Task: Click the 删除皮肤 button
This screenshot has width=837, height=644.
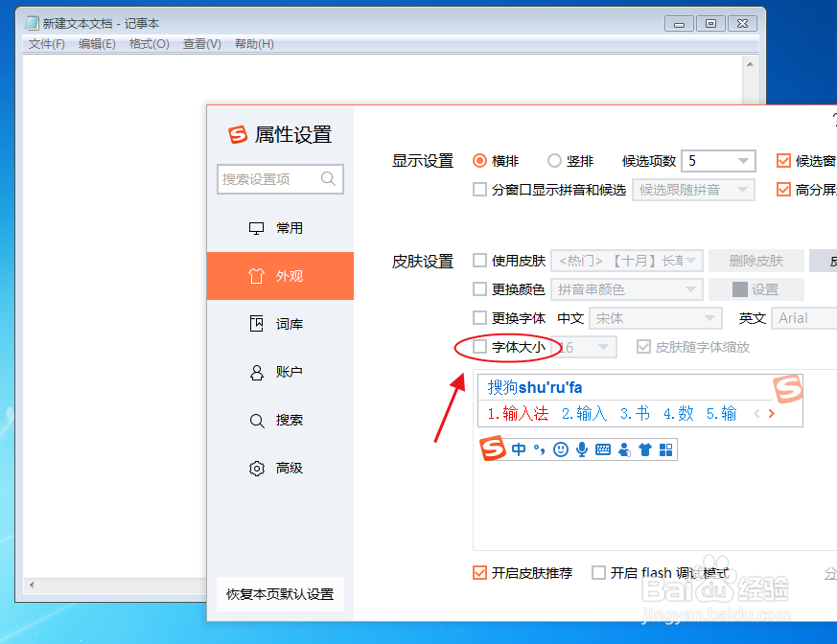Action: click(x=756, y=261)
